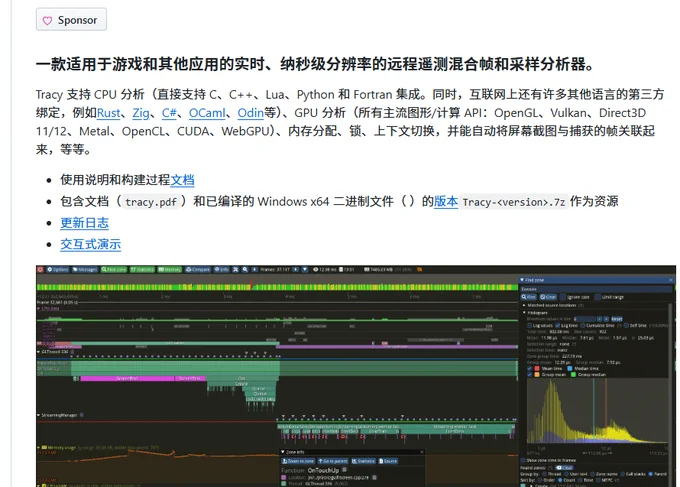This screenshot has height=487, width=680.
Task: Go to next frame arrow in Tracy
Action: [295, 269]
